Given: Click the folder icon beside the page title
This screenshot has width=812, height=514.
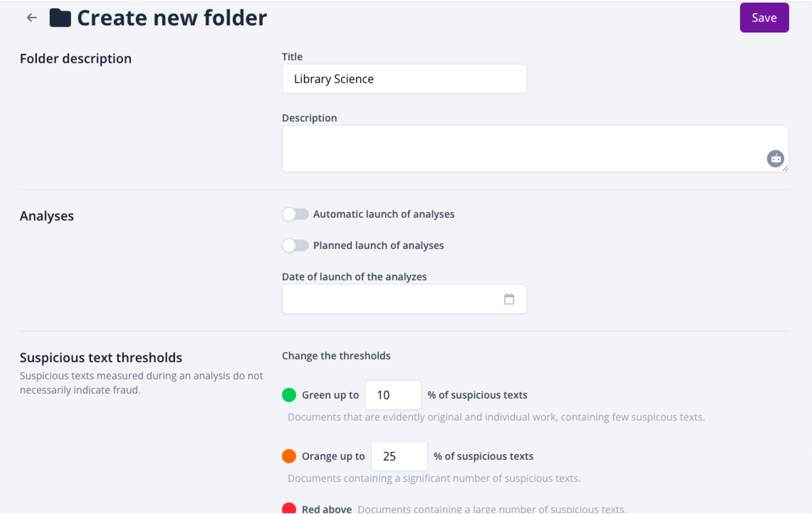Looking at the screenshot, I should tap(60, 18).
